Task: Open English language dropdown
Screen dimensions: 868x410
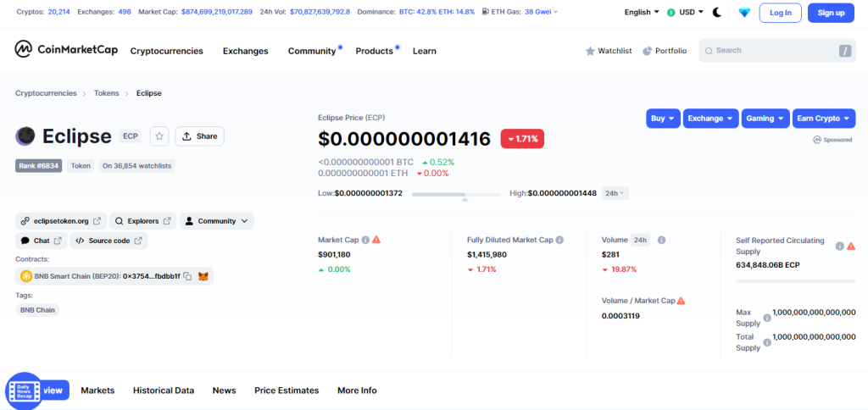Action: click(642, 12)
